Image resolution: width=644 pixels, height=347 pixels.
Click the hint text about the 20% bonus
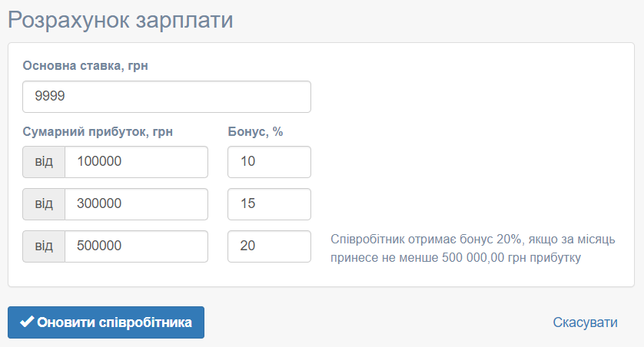pyautogui.click(x=473, y=249)
